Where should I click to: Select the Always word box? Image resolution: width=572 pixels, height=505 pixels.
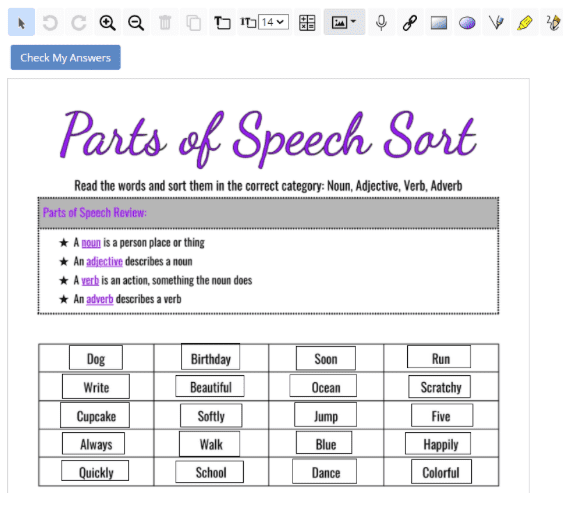93,443
